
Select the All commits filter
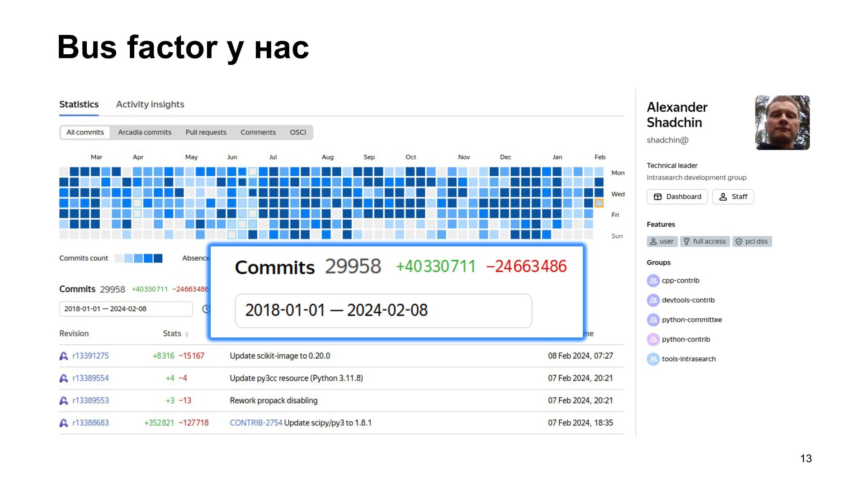(85, 132)
